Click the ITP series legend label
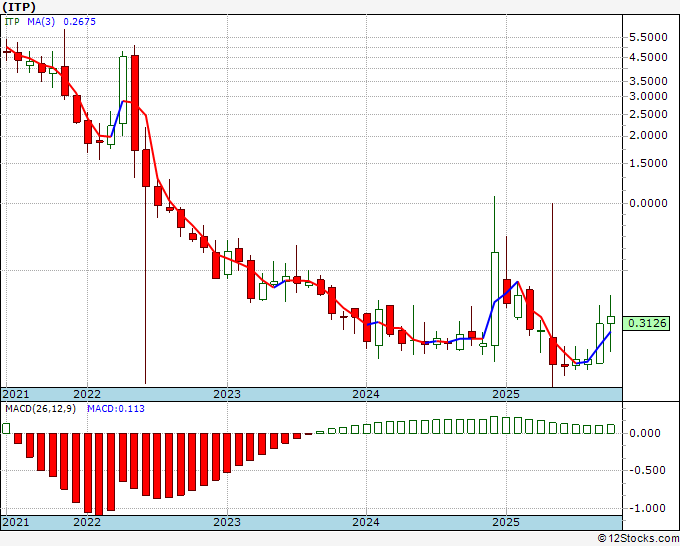 [x=12, y=22]
